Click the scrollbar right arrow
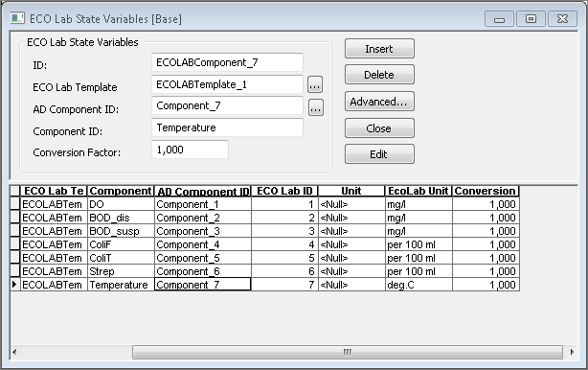Image resolution: width=588 pixels, height=370 pixels. coord(573,352)
